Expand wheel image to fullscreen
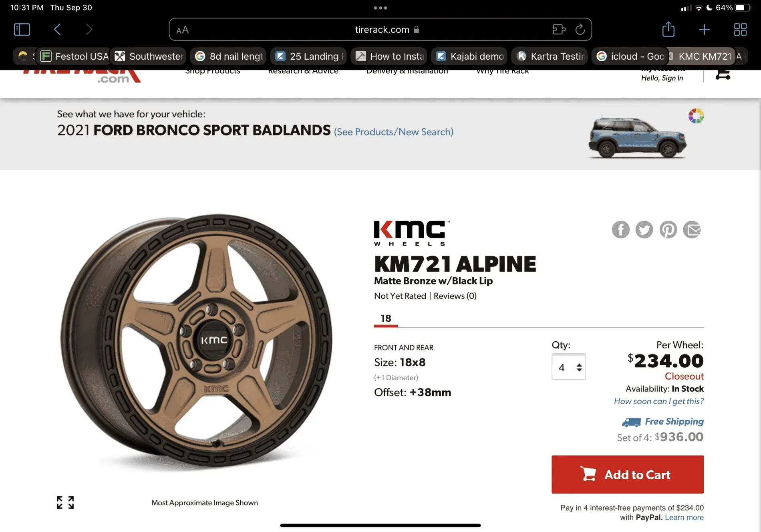This screenshot has height=532, width=761. point(65,502)
